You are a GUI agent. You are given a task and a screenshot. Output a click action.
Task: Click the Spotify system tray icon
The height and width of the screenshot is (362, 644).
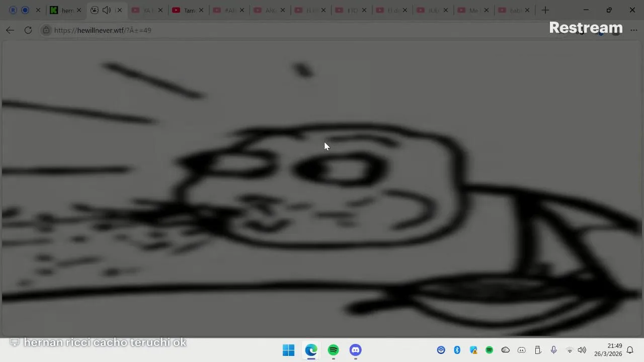[x=490, y=350]
